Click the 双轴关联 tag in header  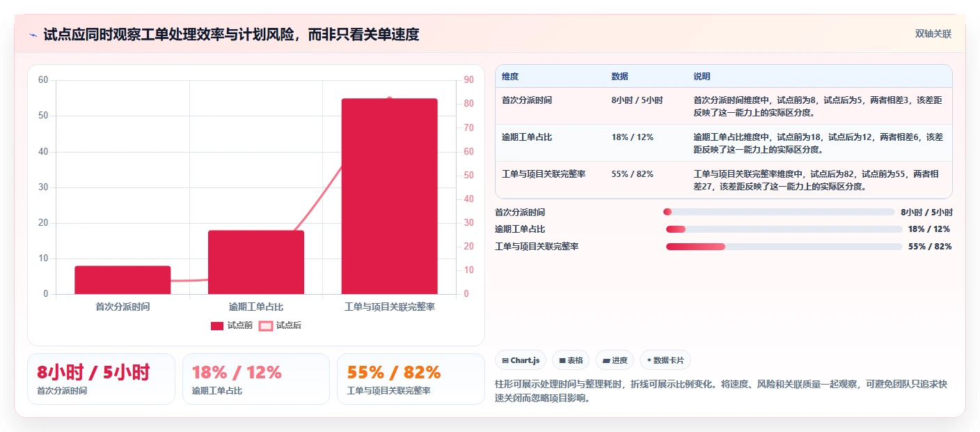click(933, 33)
